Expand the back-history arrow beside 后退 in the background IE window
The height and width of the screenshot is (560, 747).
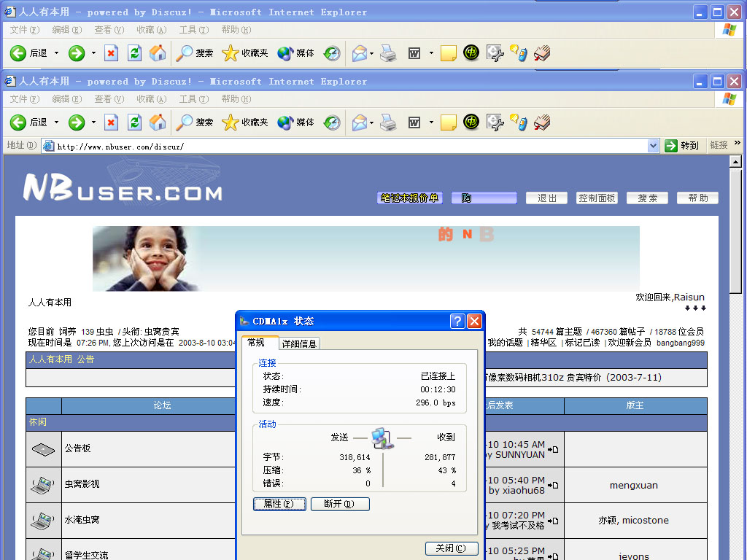pyautogui.click(x=56, y=52)
